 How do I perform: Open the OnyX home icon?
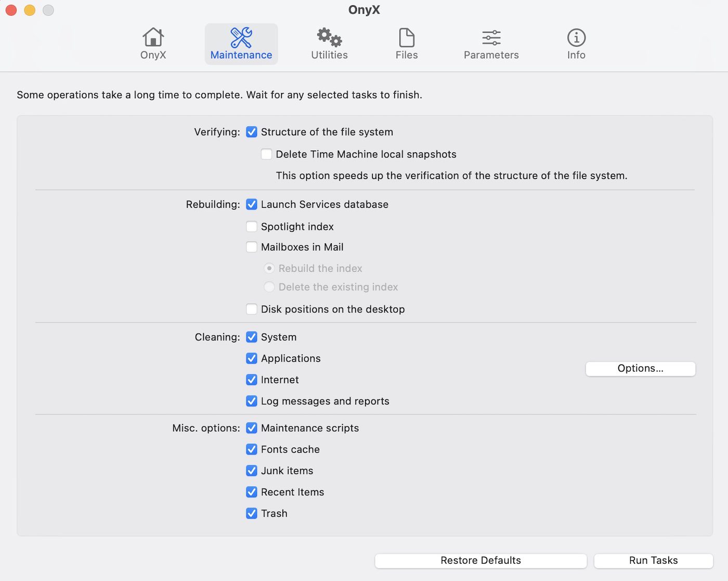153,38
